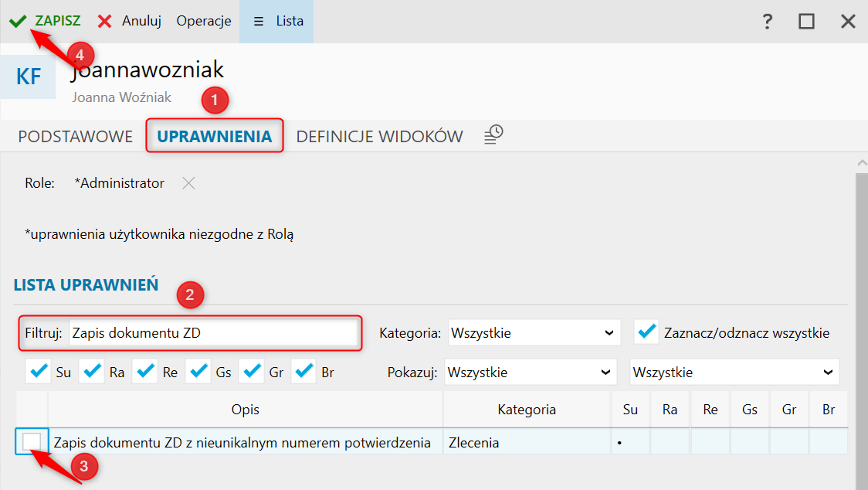Viewport: 868px width, 490px height.
Task: Switch to the PODSTAWOWE tab
Action: [x=75, y=136]
